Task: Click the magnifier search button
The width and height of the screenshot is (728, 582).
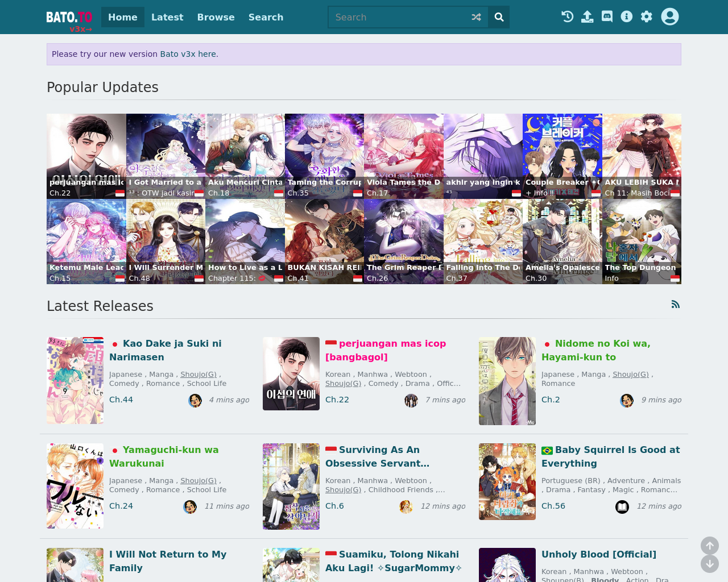Action: point(499,17)
